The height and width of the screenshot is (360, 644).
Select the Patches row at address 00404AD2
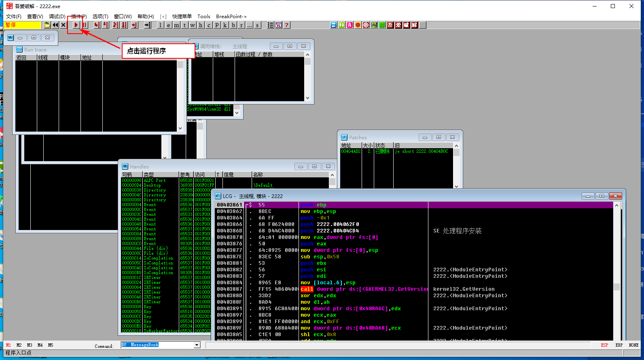[397, 151]
